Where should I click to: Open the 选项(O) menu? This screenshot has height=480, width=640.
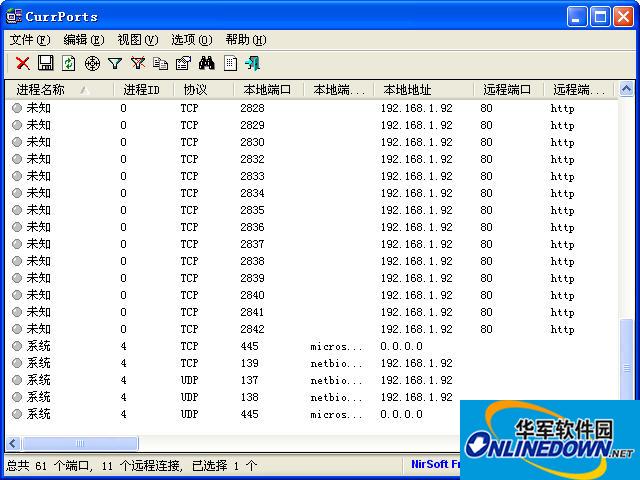coord(191,40)
